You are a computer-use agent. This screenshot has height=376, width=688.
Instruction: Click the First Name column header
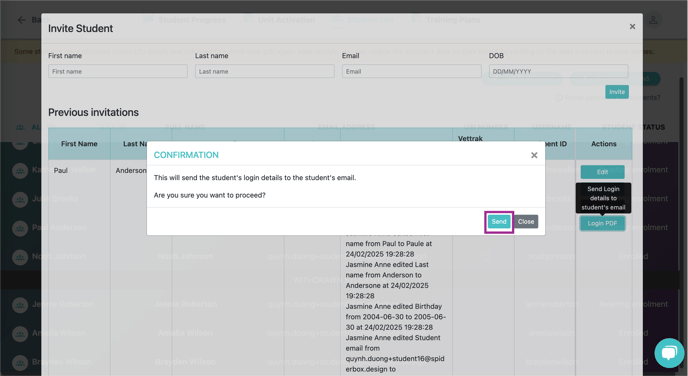(x=79, y=144)
